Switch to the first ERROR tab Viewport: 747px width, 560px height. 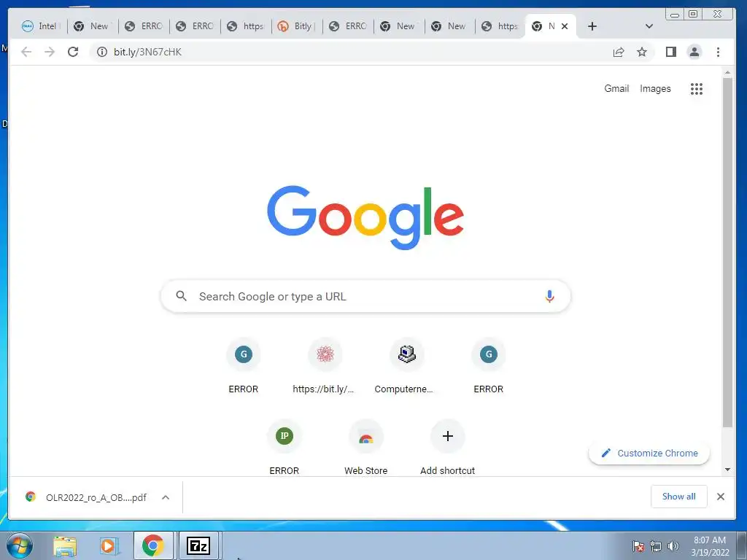[x=144, y=26]
